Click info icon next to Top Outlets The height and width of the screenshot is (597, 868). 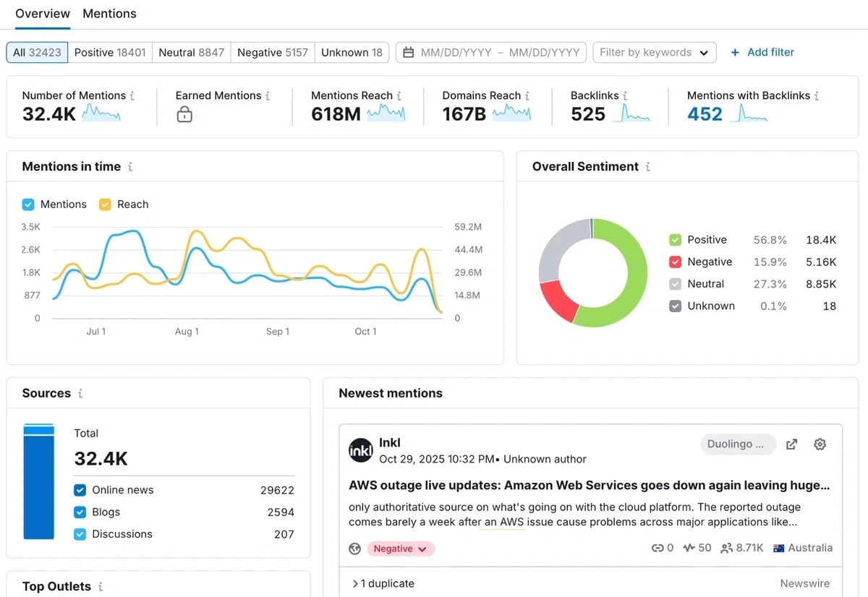[x=101, y=587]
